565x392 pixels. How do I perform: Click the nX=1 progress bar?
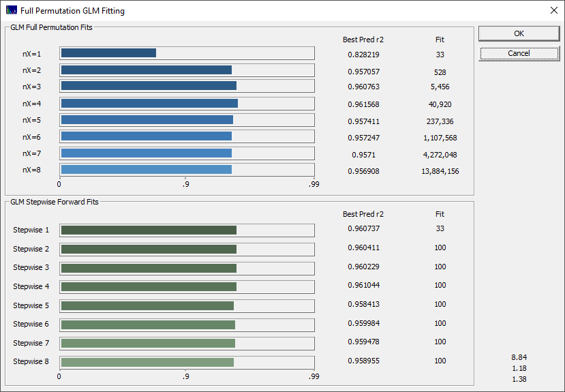click(x=187, y=53)
